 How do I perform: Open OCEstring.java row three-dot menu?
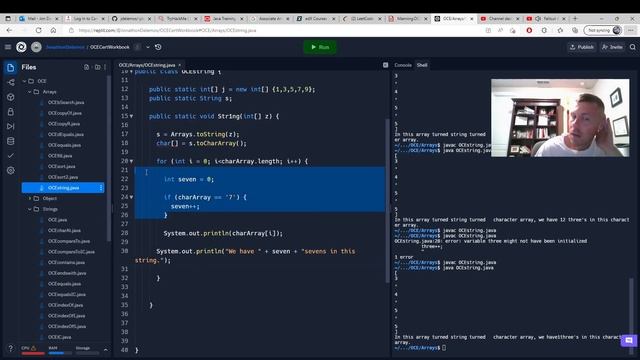pyautogui.click(x=101, y=188)
